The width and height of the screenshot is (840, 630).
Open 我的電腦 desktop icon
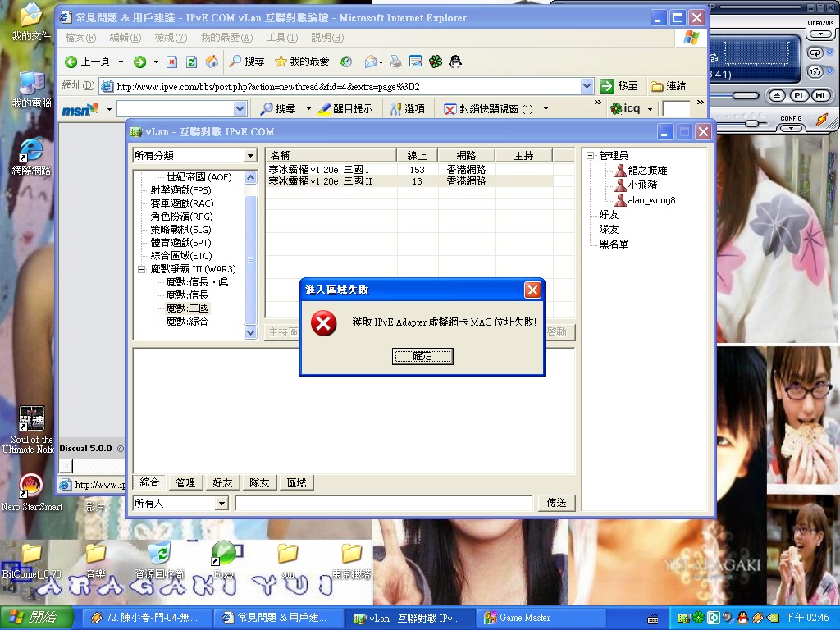pyautogui.click(x=32, y=89)
